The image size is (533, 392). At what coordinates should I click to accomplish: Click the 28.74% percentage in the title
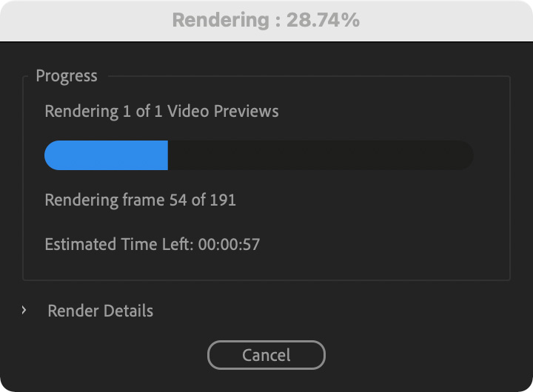tap(320, 20)
